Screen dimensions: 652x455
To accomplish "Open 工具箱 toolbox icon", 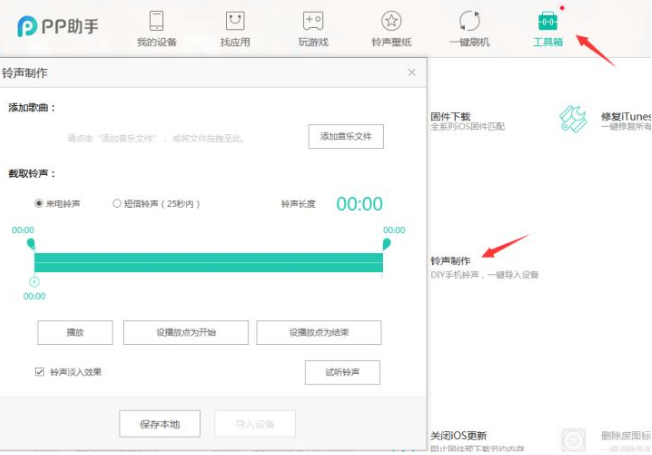I will [x=548, y=21].
